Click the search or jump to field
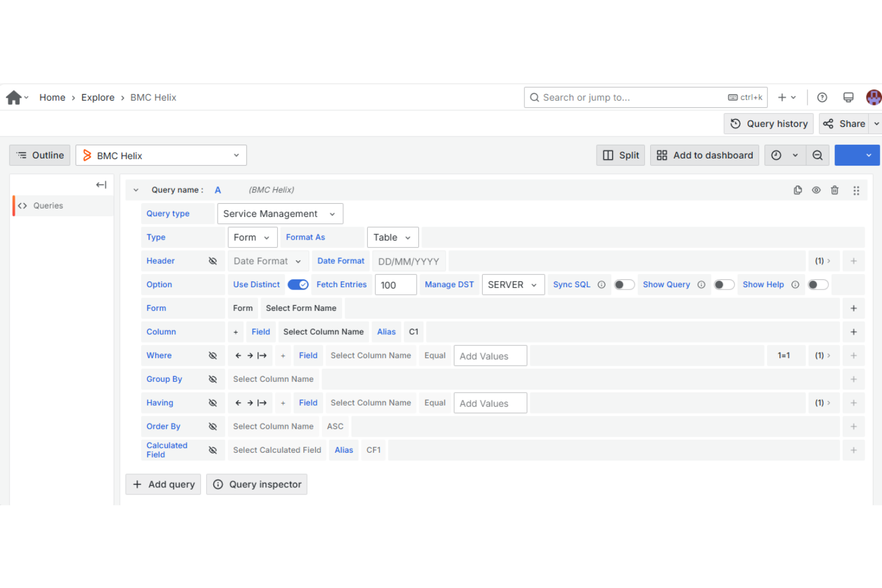The image size is (882, 588). click(x=632, y=97)
